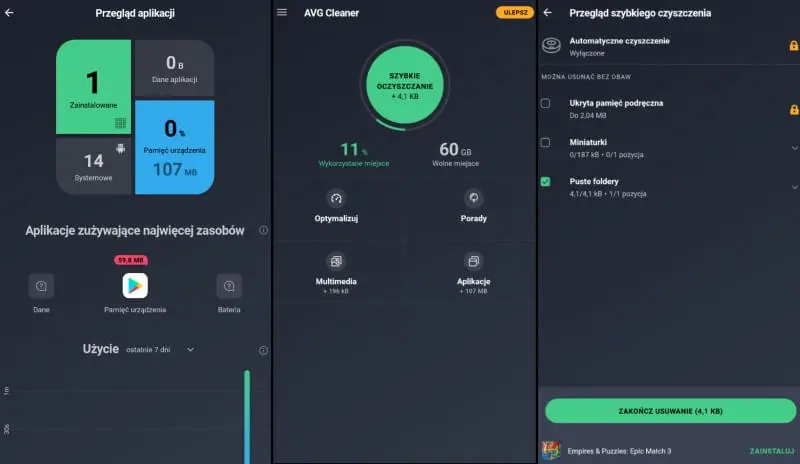Viewport: 800px width, 464px height.
Task: Click info icon beside Aplikacje zużywające najwięcej zasobów
Action: pos(263,230)
